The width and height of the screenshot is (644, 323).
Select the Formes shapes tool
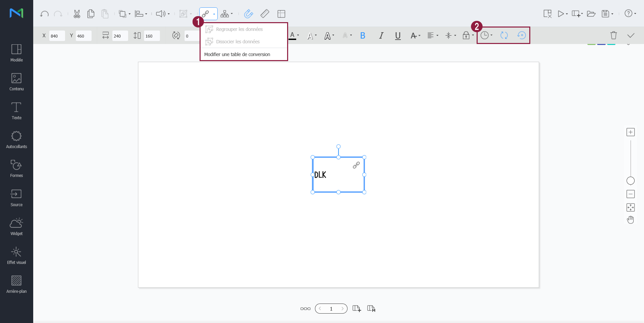(x=16, y=169)
